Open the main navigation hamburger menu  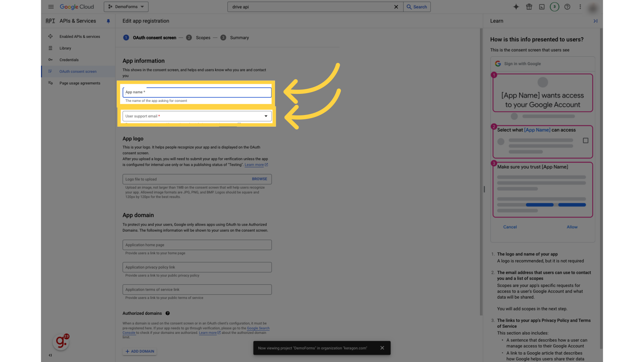tap(51, 7)
